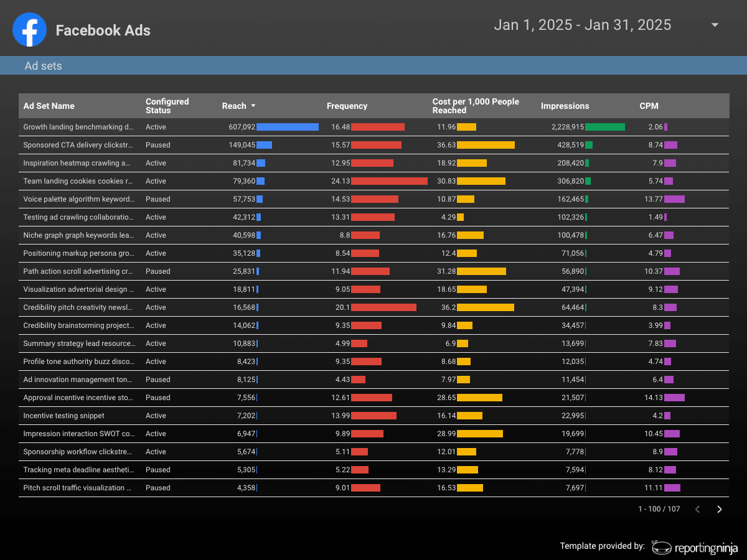Click Impressions value 428,519

tap(571, 145)
